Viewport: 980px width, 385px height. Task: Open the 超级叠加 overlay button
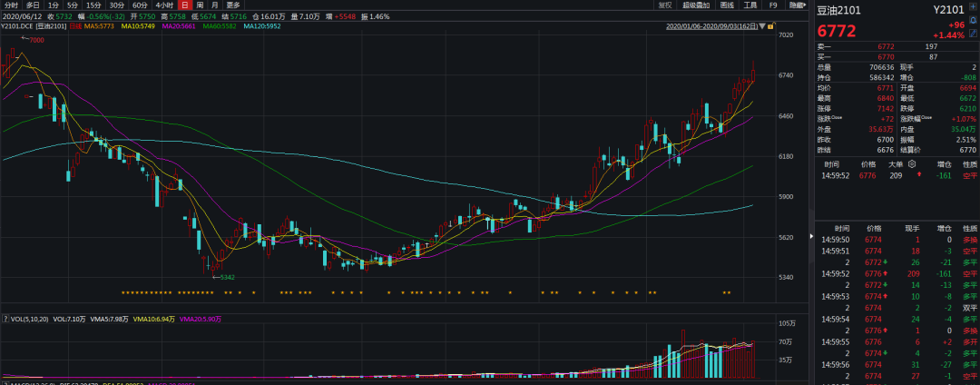point(696,5)
